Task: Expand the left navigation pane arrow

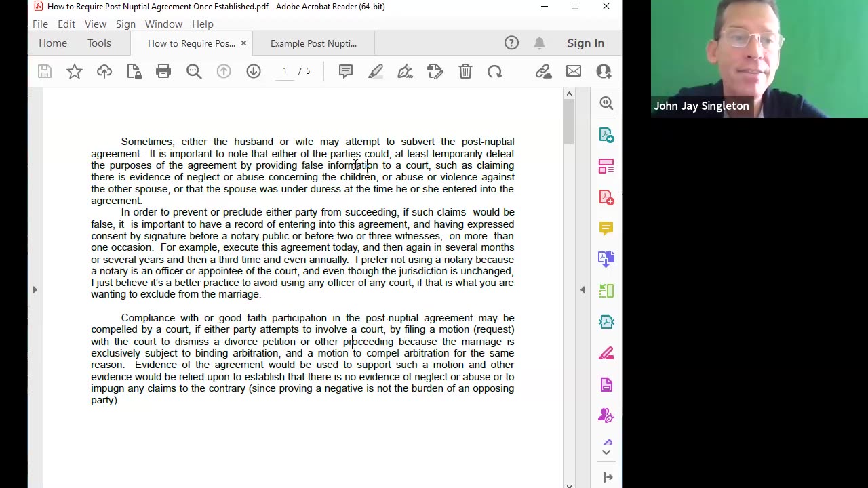Action: pos(35,289)
